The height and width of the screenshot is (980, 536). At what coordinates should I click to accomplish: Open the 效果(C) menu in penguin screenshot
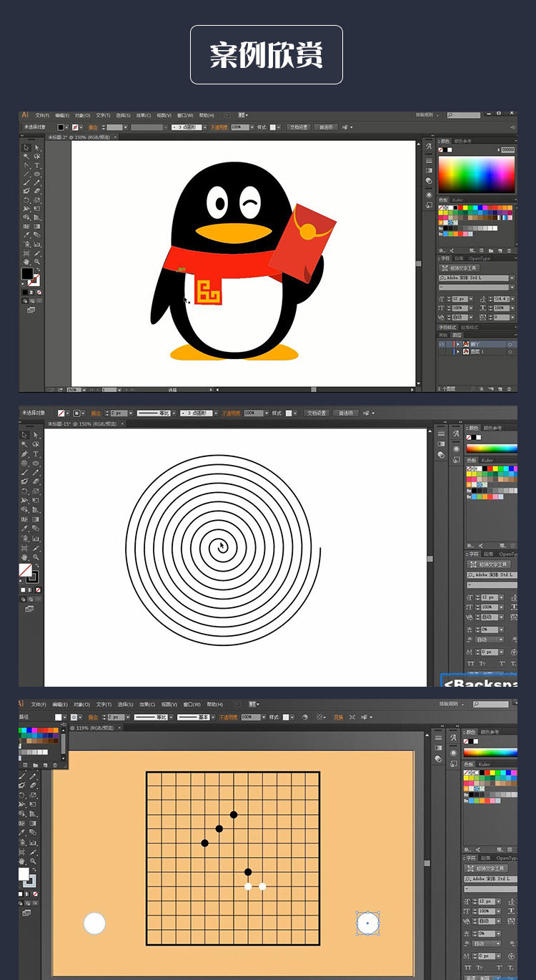point(144,115)
